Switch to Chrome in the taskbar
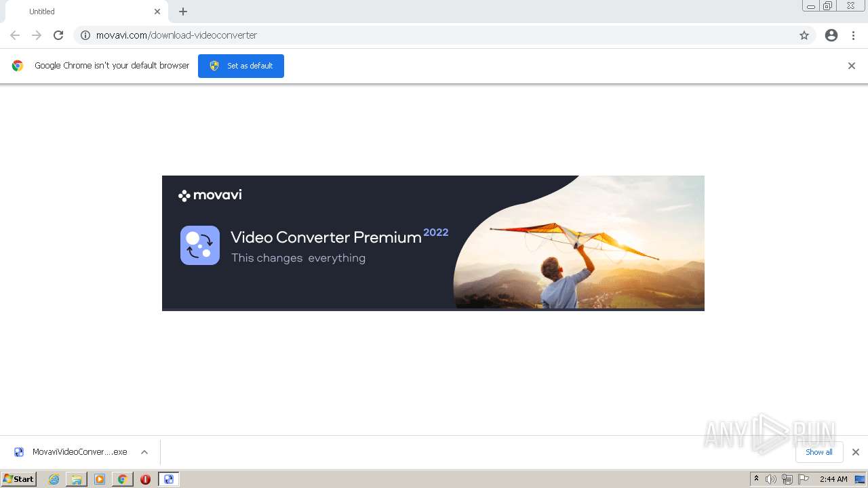The image size is (868, 488). tap(122, 479)
